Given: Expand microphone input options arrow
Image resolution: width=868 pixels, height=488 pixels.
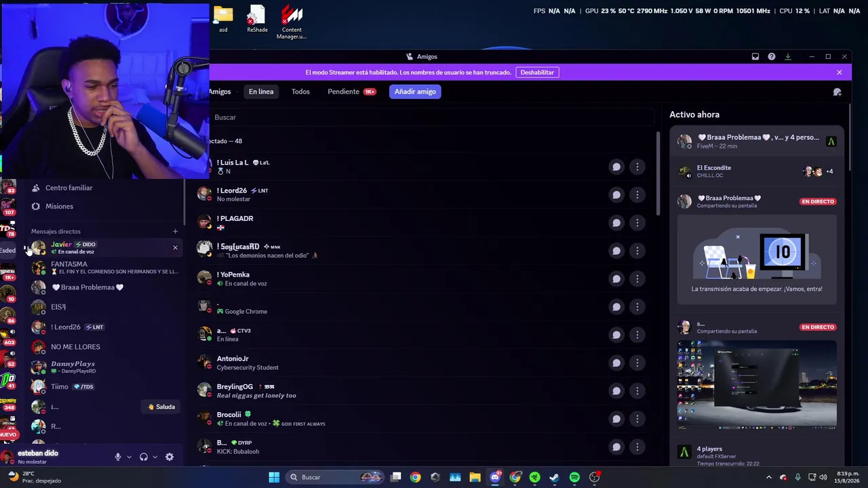Looking at the screenshot, I should click(129, 457).
